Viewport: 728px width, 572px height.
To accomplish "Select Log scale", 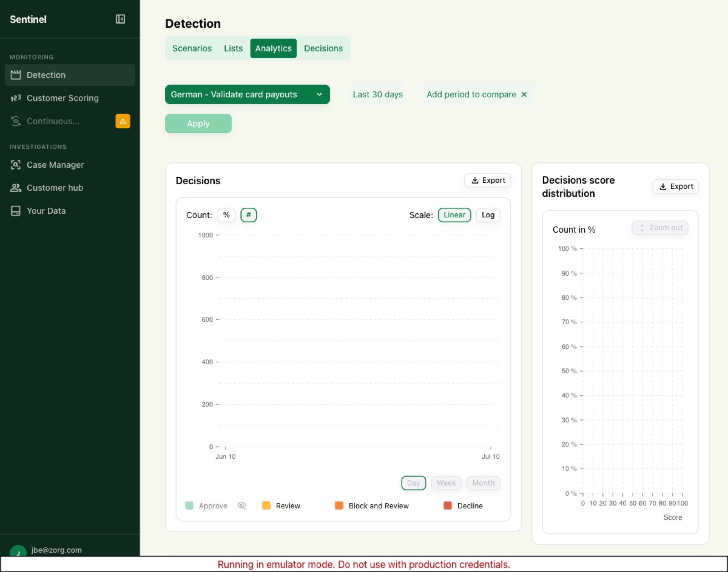I will 488,215.
